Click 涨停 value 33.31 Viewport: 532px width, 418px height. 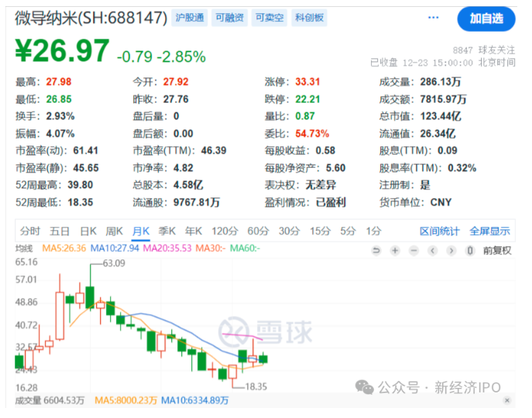(x=307, y=82)
